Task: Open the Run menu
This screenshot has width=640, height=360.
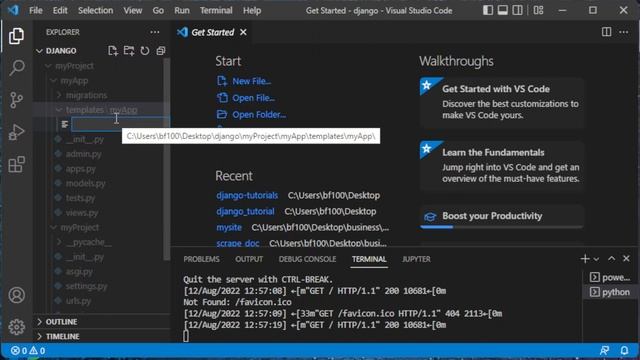Action: pos(182,10)
